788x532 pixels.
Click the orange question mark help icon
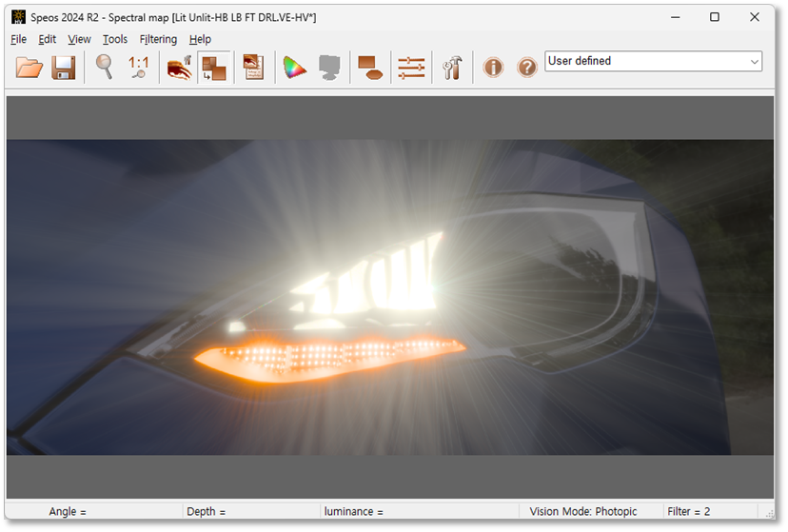pyautogui.click(x=527, y=67)
